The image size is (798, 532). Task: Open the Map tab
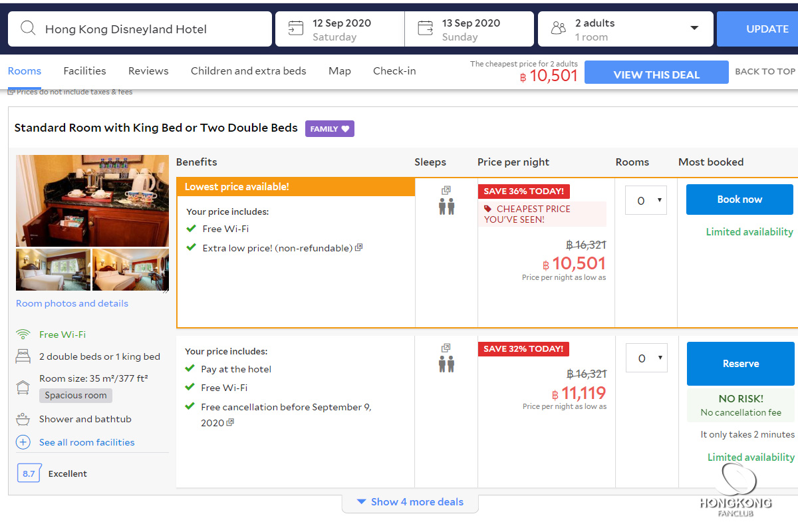click(340, 71)
